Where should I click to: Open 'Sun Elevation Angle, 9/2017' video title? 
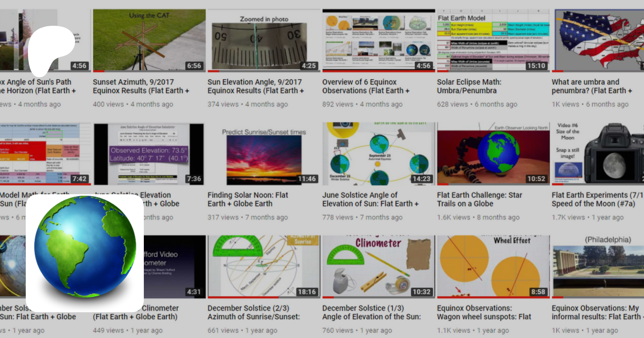[255, 86]
